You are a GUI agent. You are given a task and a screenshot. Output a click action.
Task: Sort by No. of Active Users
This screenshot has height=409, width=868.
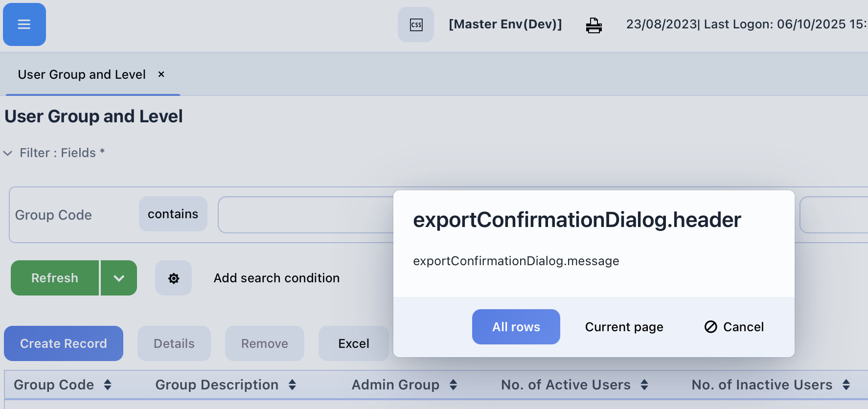[x=644, y=385]
